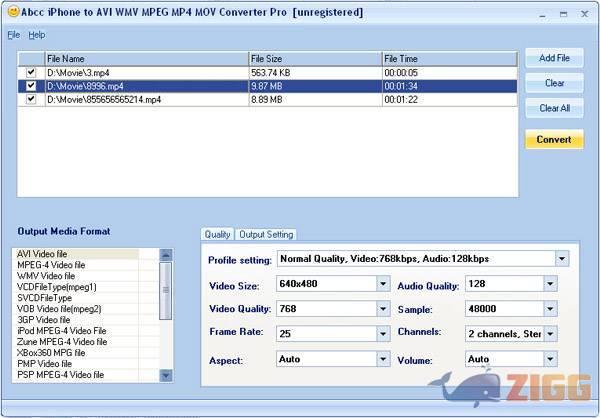Open the Help menu
The height and width of the screenshot is (418, 600).
pos(37,35)
